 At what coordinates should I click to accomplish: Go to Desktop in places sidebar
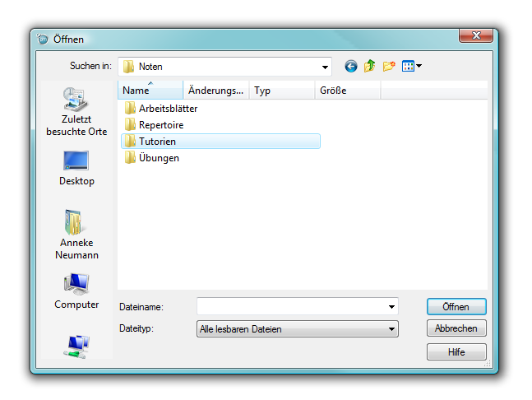[x=76, y=167]
